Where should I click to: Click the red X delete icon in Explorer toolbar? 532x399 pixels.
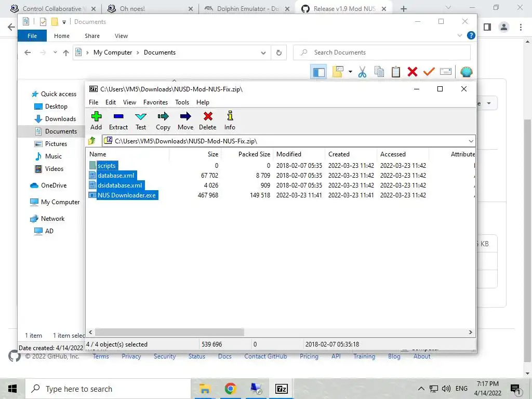pyautogui.click(x=412, y=72)
